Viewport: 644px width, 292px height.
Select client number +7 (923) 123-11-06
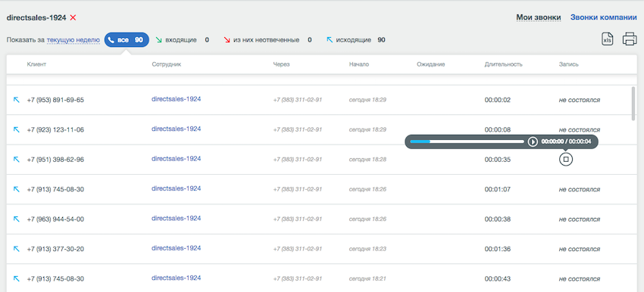point(55,129)
